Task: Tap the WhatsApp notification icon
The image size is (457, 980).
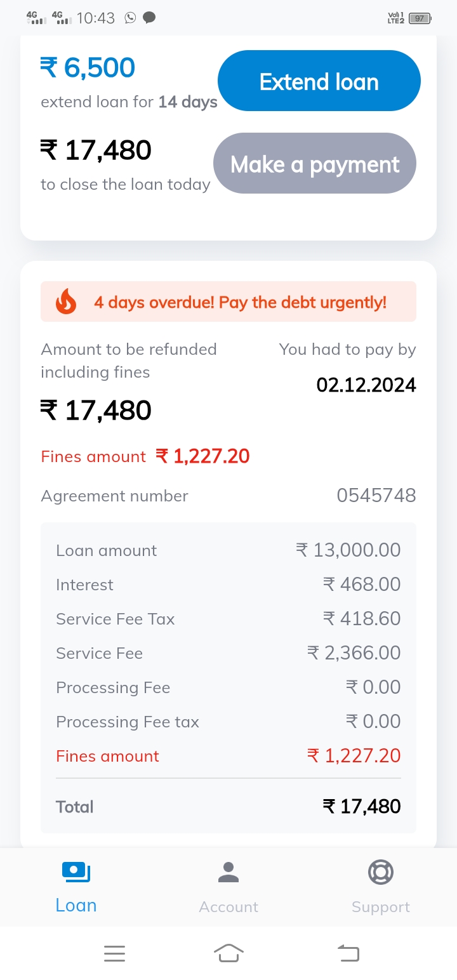Action: [x=130, y=18]
